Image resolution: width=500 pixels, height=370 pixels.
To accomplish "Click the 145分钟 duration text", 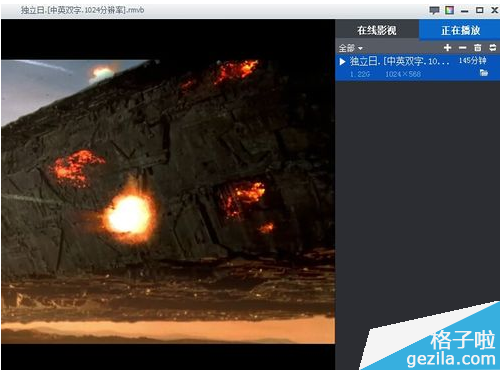I will click(472, 61).
